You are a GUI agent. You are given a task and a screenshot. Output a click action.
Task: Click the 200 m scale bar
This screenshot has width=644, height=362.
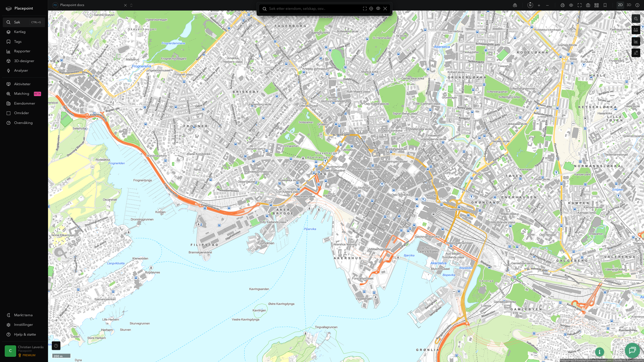tap(61, 356)
